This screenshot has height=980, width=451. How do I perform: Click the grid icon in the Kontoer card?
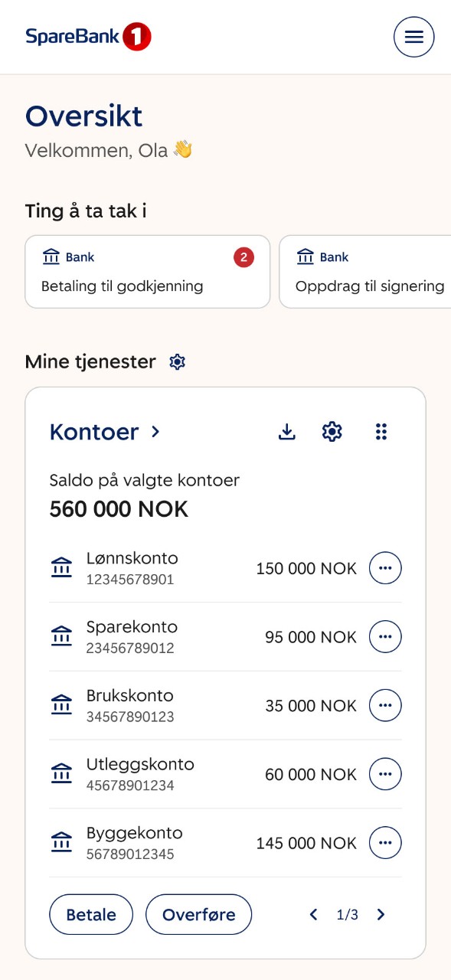point(381,431)
